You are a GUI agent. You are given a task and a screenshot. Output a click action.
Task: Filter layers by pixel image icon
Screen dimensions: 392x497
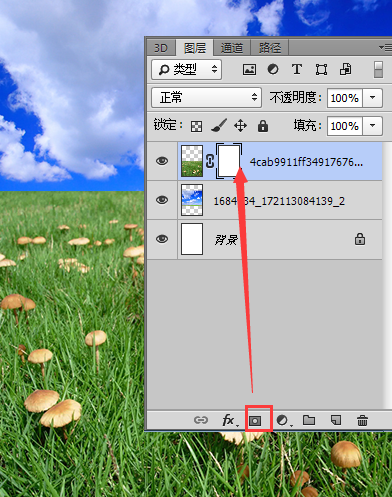tap(249, 70)
